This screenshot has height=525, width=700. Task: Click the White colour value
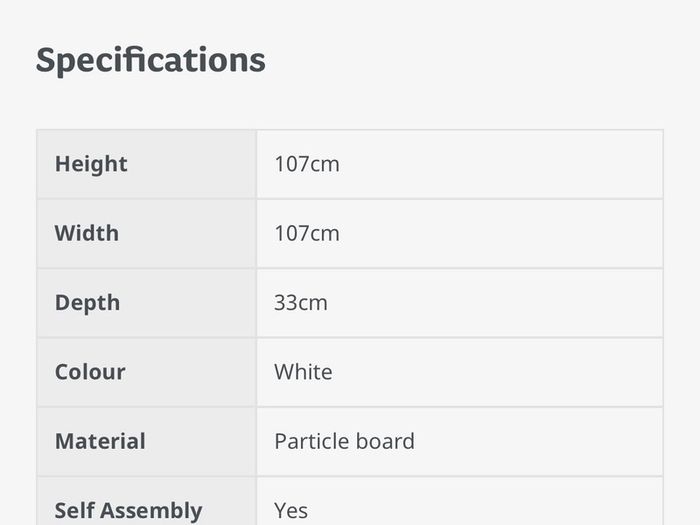303,372
